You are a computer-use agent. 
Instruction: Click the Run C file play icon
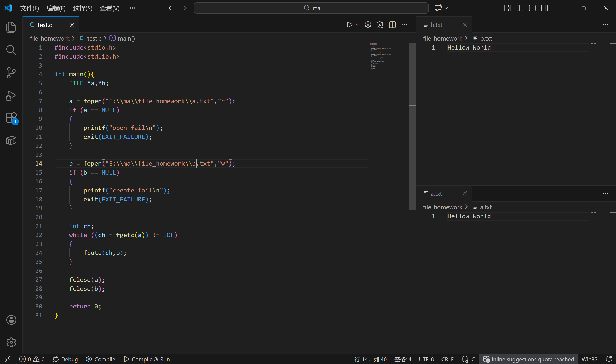point(349,25)
